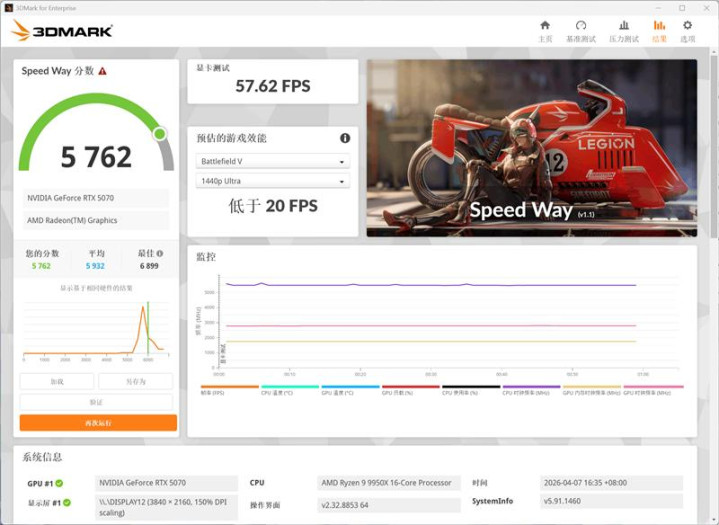The height and width of the screenshot is (525, 719).
Task: Click the 低于 20 FPS estimate
Action: 273,206
